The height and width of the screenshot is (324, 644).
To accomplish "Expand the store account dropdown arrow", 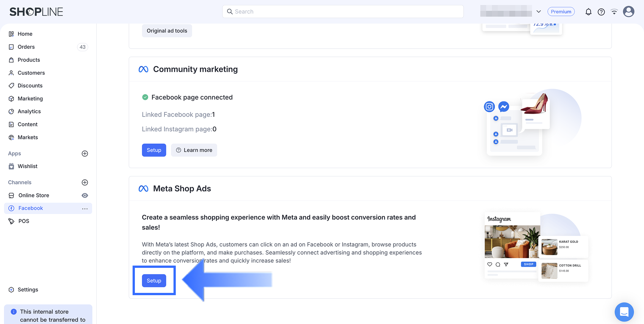I will 538,12.
